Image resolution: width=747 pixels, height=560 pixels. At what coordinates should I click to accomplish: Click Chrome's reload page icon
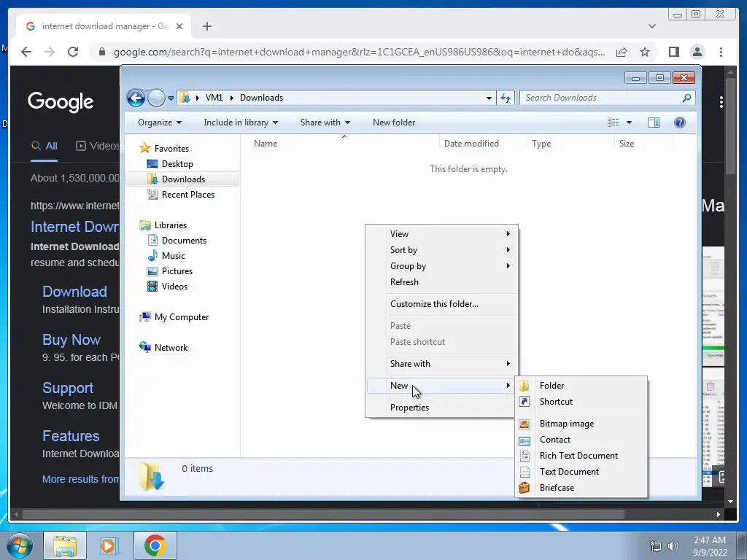(x=73, y=52)
